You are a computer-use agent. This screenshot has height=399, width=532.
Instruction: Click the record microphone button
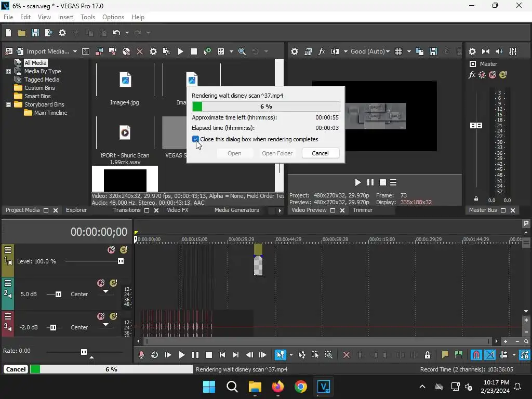click(141, 355)
